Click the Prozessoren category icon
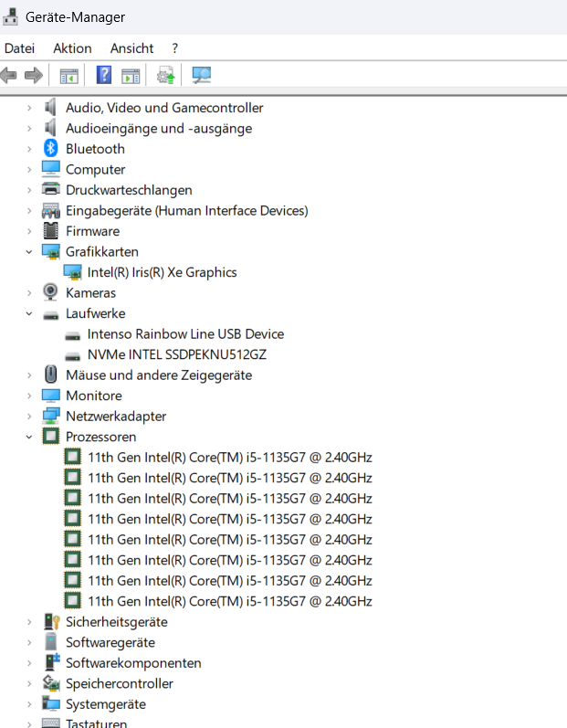 tap(51, 437)
